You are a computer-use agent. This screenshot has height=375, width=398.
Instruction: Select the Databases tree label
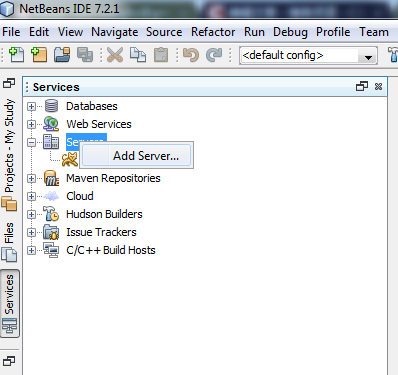[x=92, y=106]
